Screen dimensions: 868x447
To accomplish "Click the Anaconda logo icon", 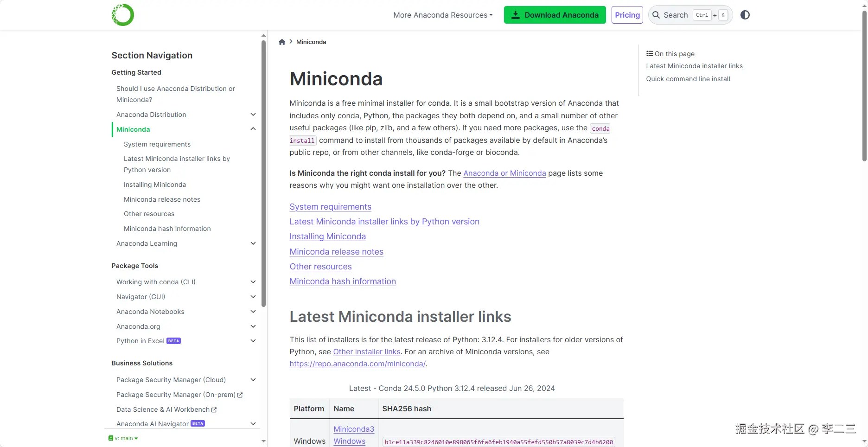I will tap(123, 15).
